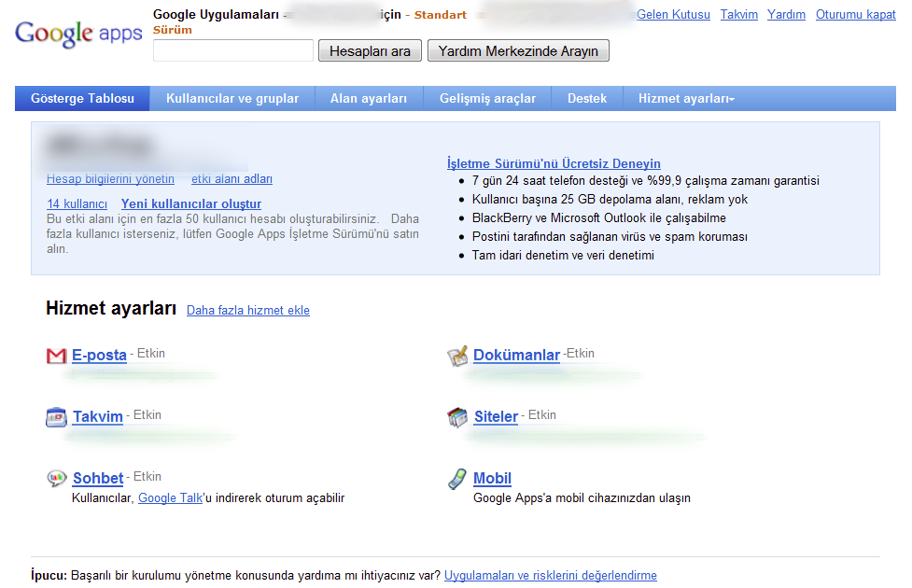Screen dimensions: 912x588
Task: Open Hesap bilgilerini yönetin link
Action: pos(110,179)
